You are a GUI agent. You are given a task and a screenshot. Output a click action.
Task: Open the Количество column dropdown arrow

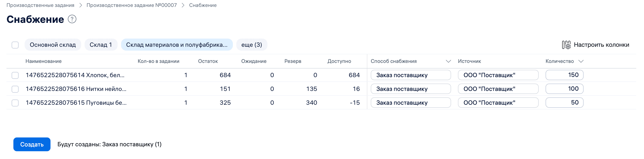click(x=581, y=61)
